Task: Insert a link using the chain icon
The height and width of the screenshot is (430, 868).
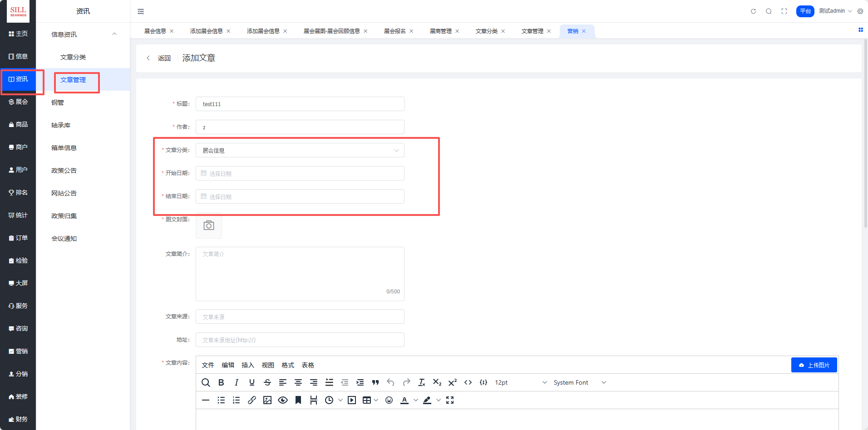Action: coord(252,400)
